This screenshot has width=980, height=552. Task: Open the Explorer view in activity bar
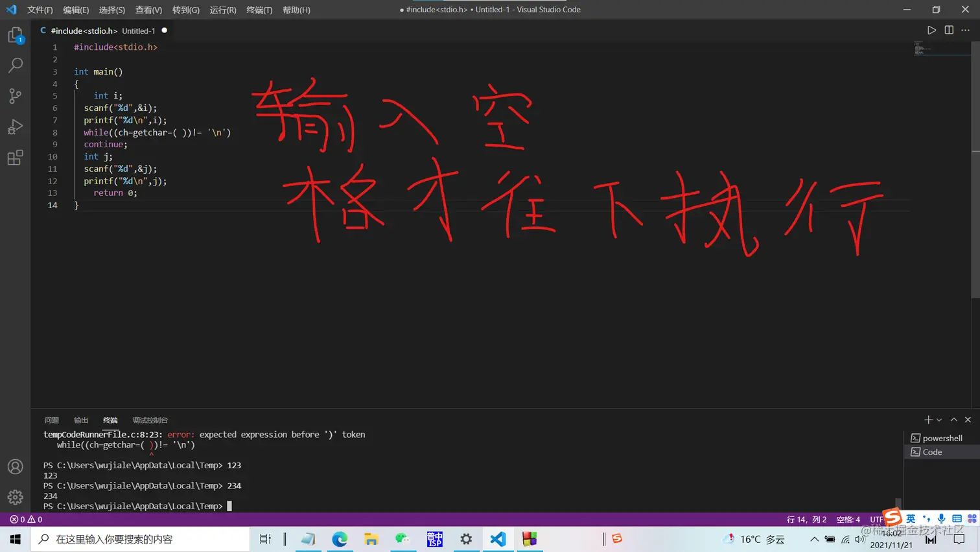click(x=16, y=35)
